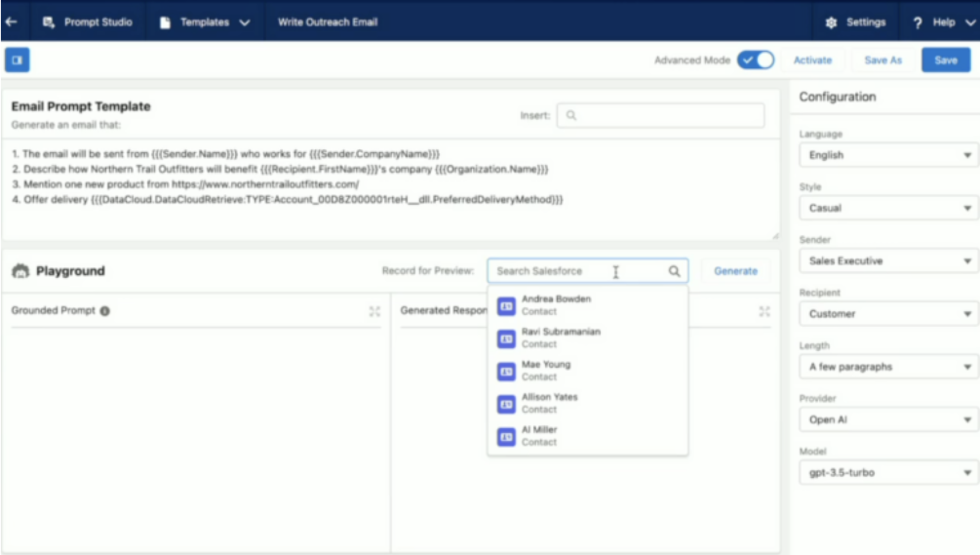The height and width of the screenshot is (555, 980).
Task: Click the Help question mark icon
Action: [x=918, y=21]
